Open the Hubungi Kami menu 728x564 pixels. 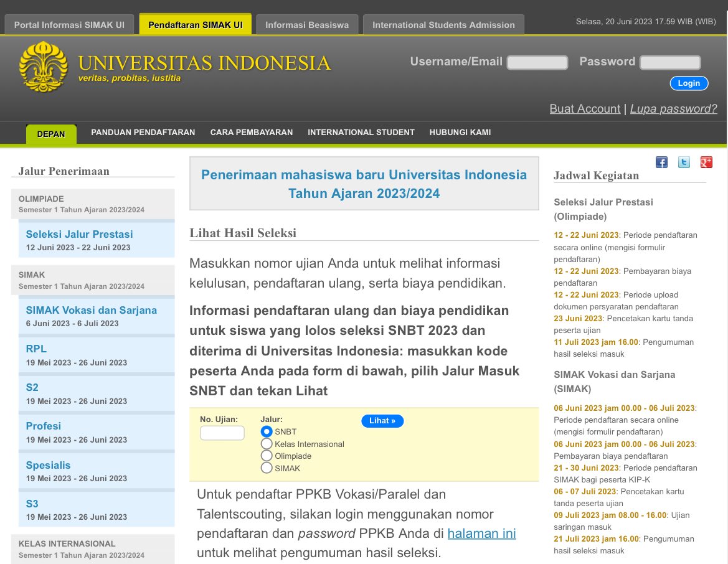(x=460, y=133)
